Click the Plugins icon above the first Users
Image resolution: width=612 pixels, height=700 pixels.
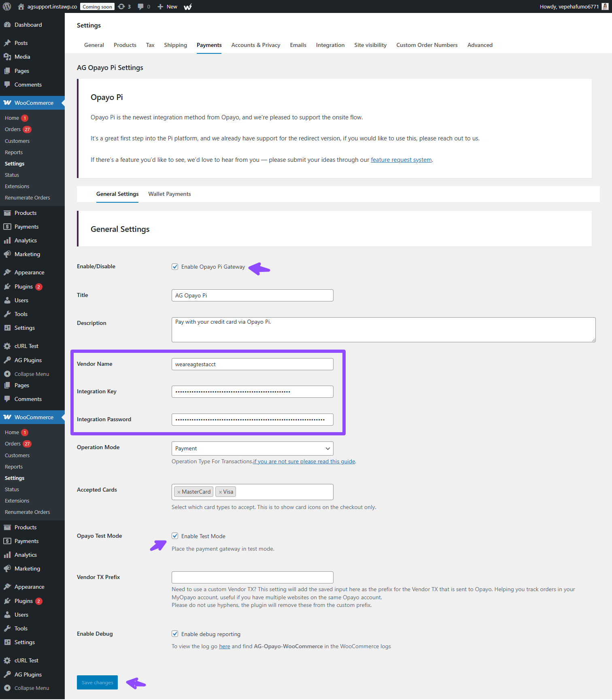tap(7, 286)
